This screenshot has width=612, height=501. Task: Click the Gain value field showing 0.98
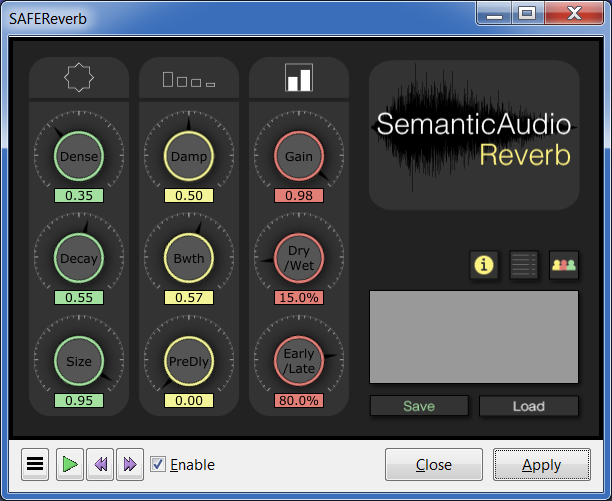(x=299, y=196)
